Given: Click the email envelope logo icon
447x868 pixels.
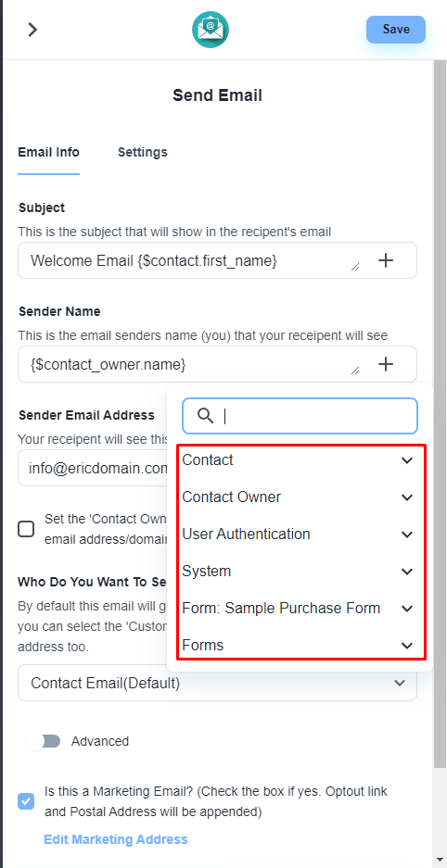Looking at the screenshot, I should 211,30.
